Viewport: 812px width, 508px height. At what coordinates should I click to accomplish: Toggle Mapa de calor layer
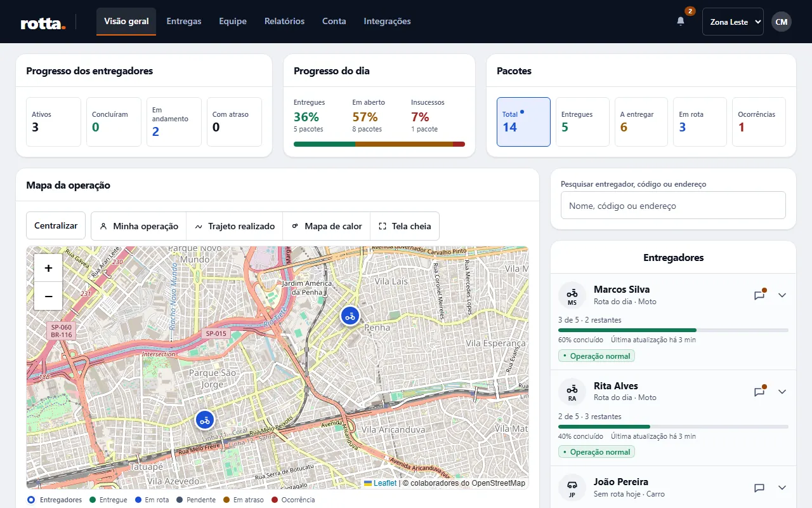click(x=327, y=226)
